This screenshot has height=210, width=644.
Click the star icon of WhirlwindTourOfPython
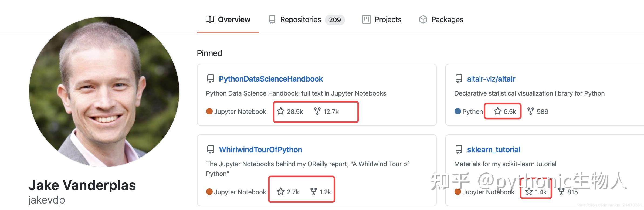click(x=281, y=191)
